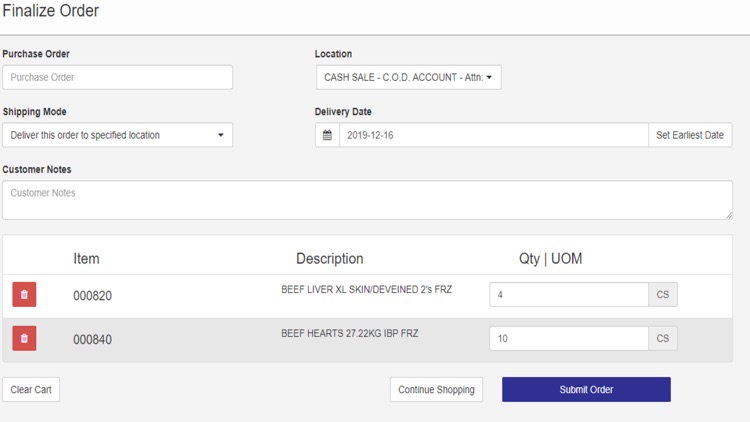The image size is (750, 422).
Task: Edit quantity field for Beef Hearts
Action: (x=568, y=338)
